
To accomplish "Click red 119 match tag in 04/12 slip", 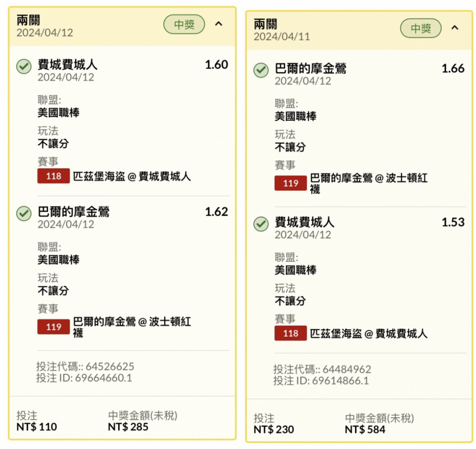I will pos(53,327).
